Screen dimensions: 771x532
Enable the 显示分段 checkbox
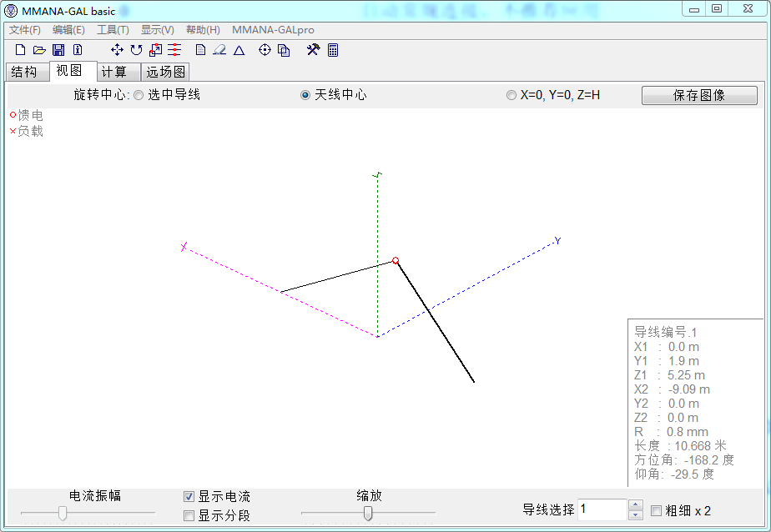(x=189, y=516)
